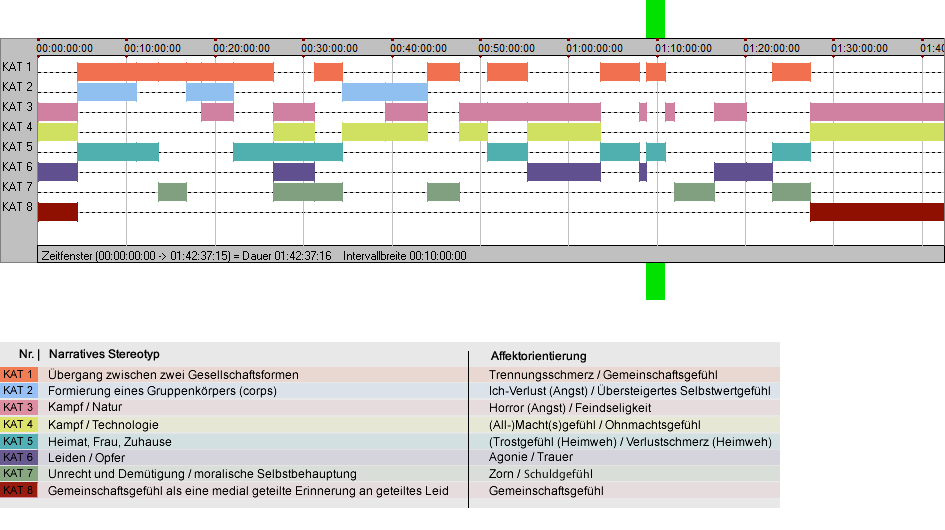945x530 pixels.
Task: Select the long pink KAT 3 segment near 00:50
Action: pos(530,112)
